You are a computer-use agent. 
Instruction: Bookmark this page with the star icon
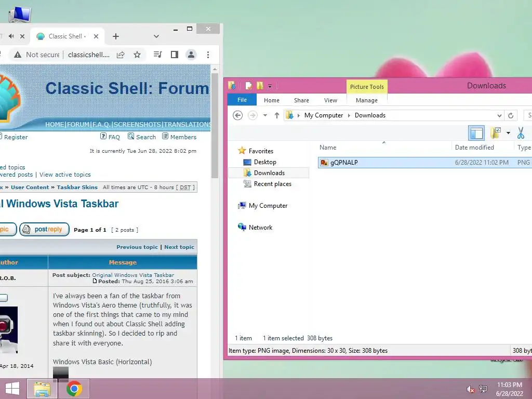(x=137, y=55)
